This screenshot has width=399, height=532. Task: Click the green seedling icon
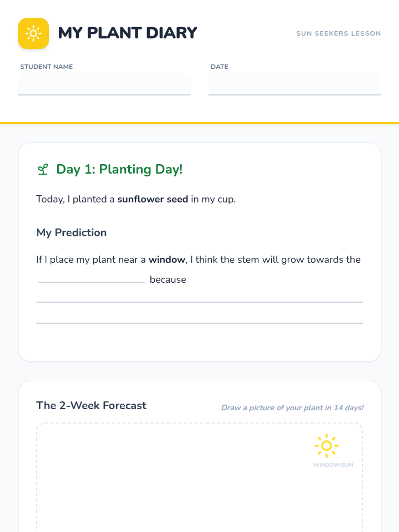pos(43,169)
